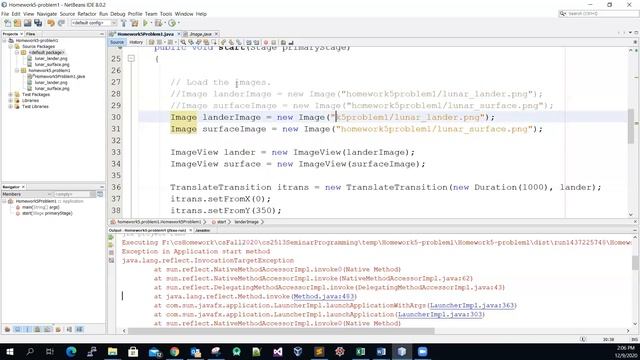Screen dimensions: 640x360
Task: Click the editor Find Selection magnifier icon
Action: tap(183, 42)
